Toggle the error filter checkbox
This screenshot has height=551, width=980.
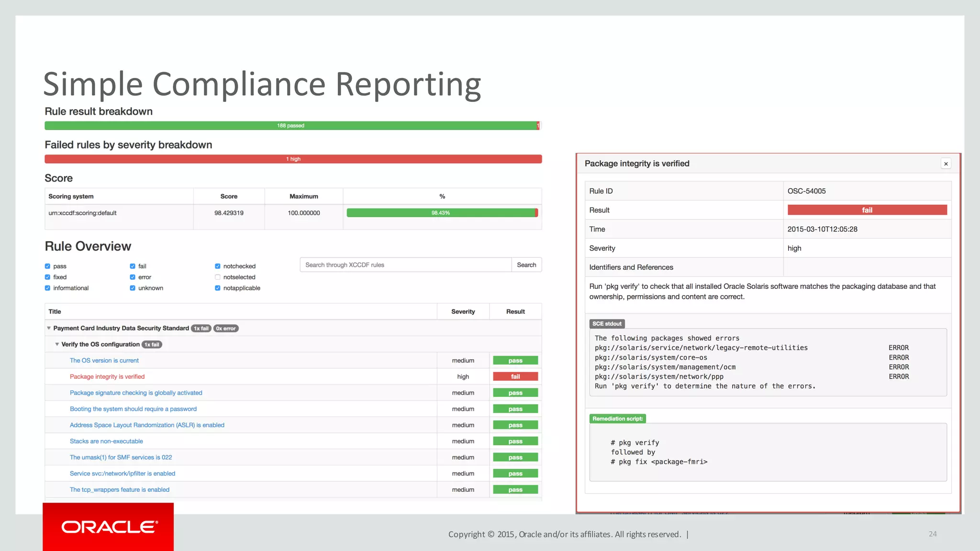pos(133,277)
